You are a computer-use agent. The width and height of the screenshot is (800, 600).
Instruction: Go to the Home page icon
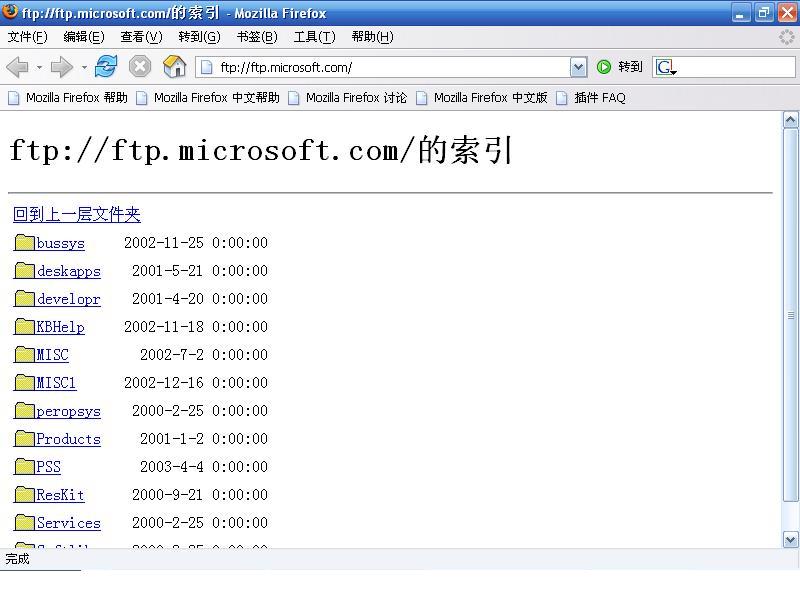point(174,67)
